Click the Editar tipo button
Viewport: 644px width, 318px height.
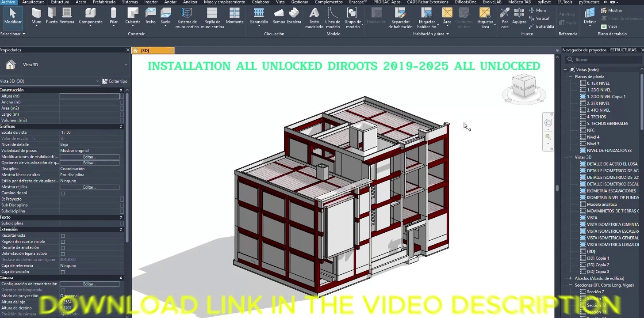pos(115,81)
